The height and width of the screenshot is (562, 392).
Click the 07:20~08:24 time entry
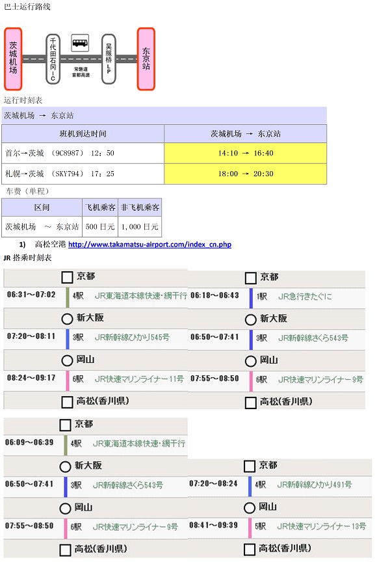tap(214, 483)
